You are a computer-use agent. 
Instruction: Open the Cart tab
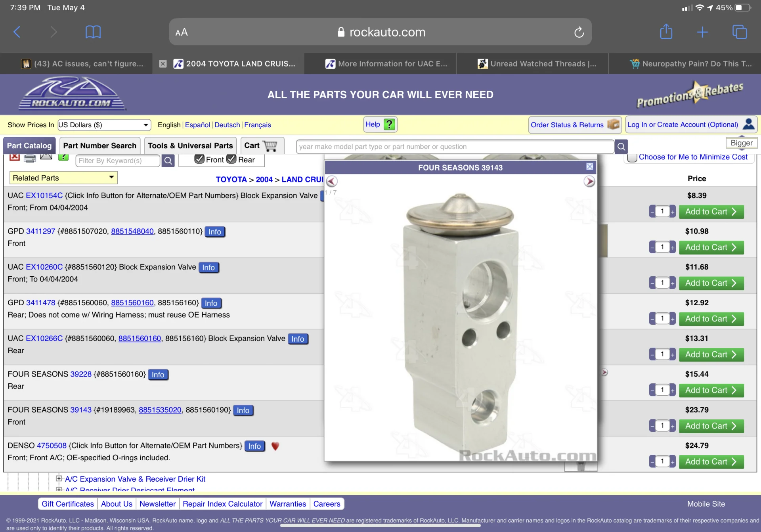pyautogui.click(x=262, y=145)
